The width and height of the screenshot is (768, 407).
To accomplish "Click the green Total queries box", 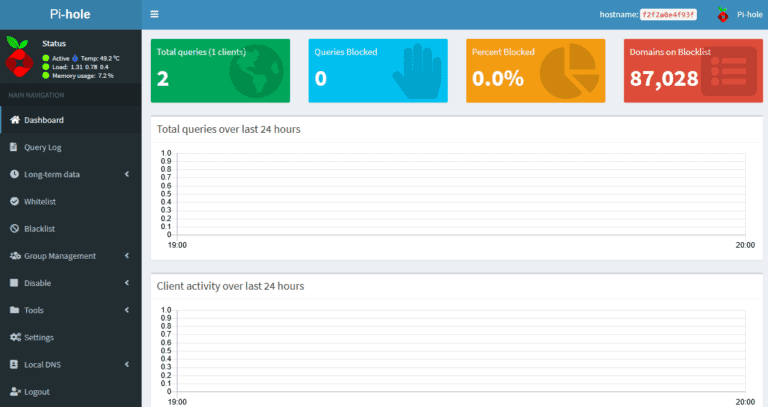I will pyautogui.click(x=220, y=70).
